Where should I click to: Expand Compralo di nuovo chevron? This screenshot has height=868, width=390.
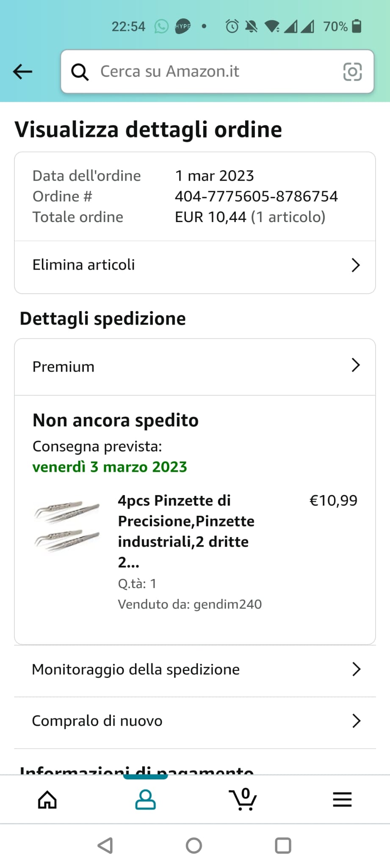point(356,721)
